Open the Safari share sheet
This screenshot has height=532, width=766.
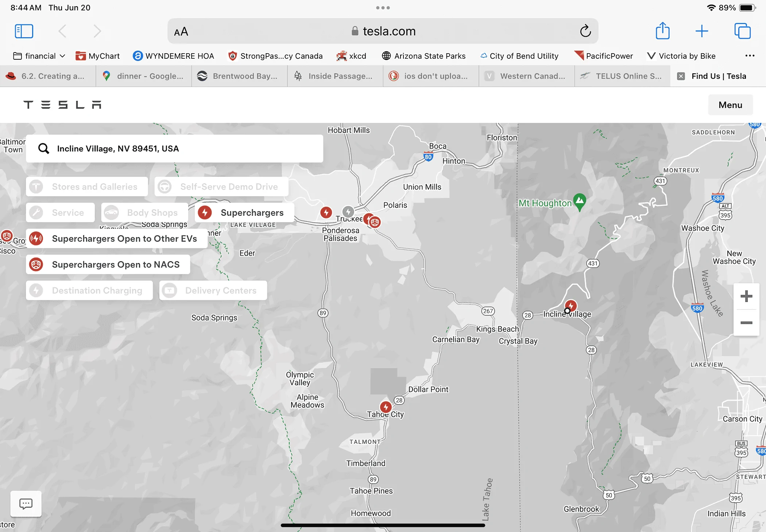click(663, 31)
